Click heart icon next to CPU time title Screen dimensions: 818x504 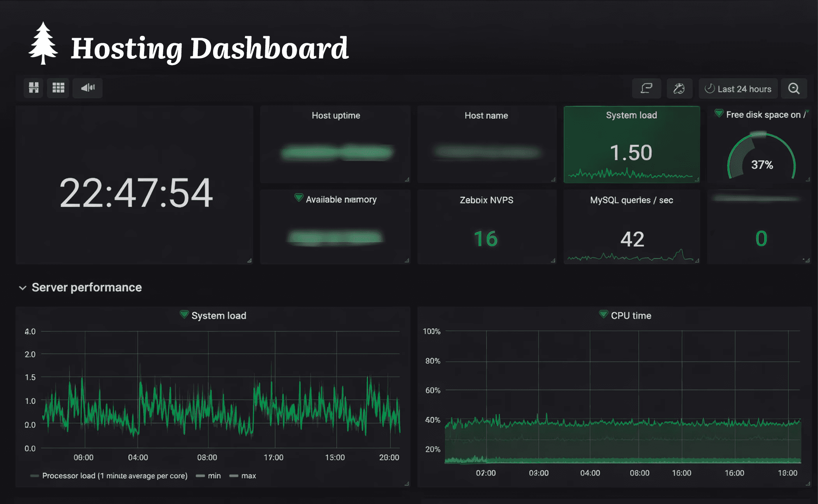(x=603, y=314)
